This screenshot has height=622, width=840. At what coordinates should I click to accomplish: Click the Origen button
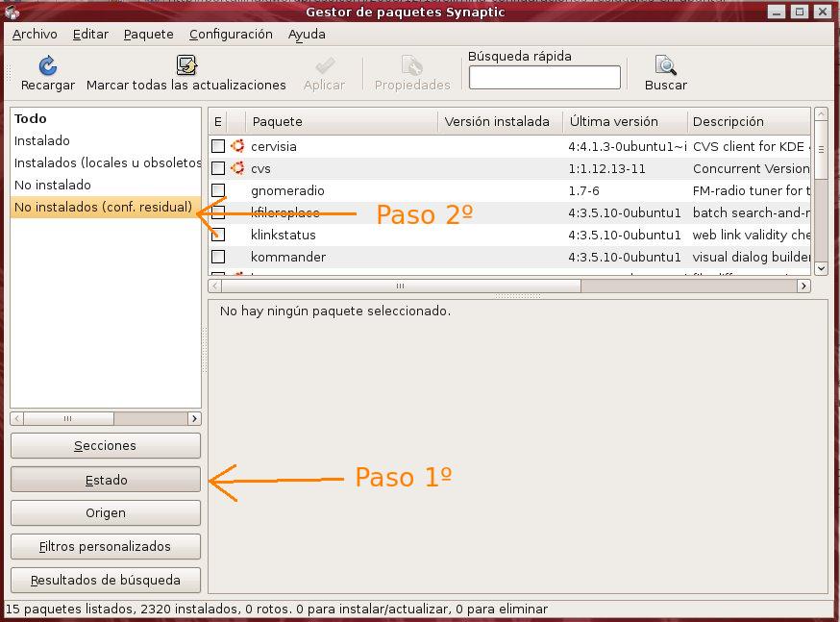106,512
